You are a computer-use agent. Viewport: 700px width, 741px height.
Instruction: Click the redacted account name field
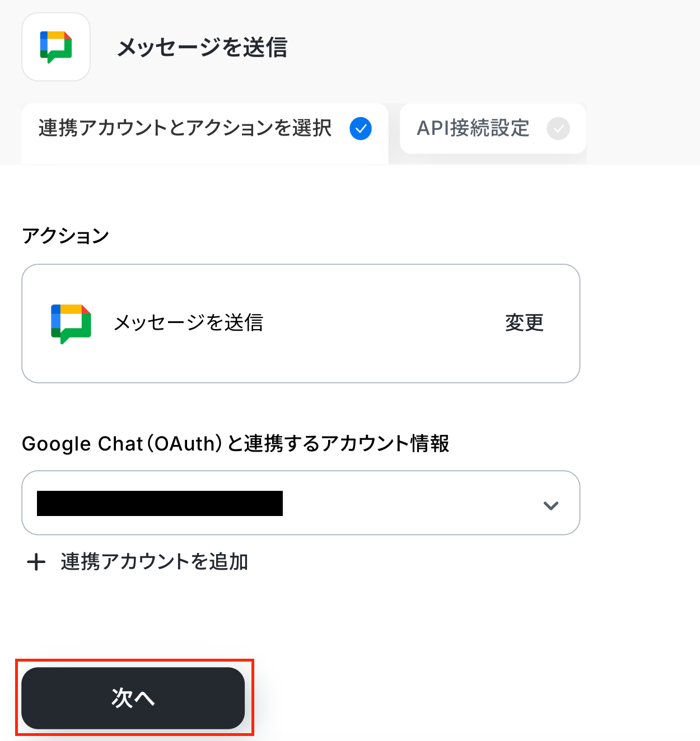[160, 503]
